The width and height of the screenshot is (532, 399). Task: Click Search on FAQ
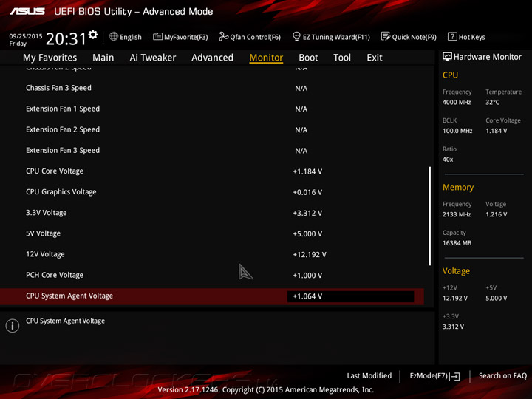[x=502, y=375]
